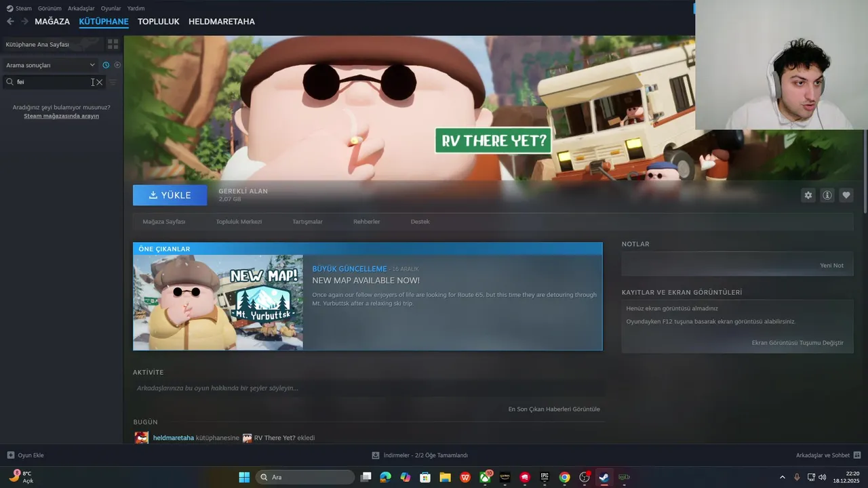Viewport: 868px width, 488px height.
Task: Open HELDMARETAHA profile tab
Action: click(222, 22)
